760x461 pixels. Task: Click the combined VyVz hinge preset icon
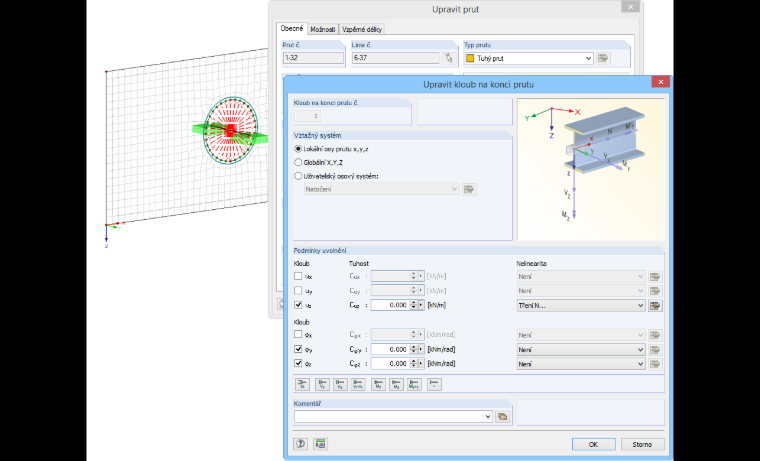click(358, 384)
